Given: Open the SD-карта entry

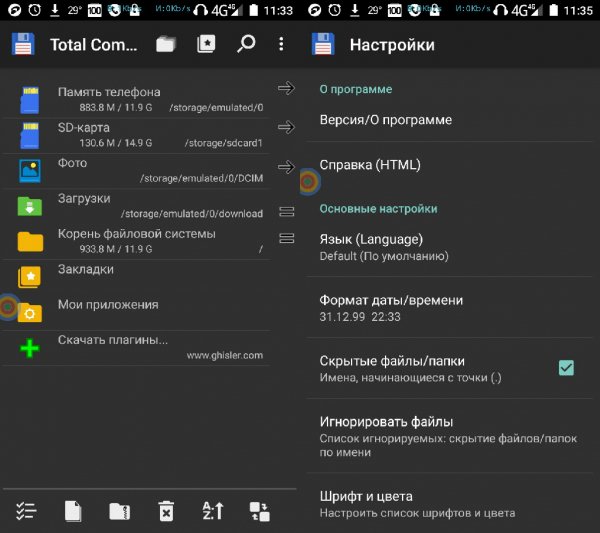Looking at the screenshot, I should pos(137,135).
